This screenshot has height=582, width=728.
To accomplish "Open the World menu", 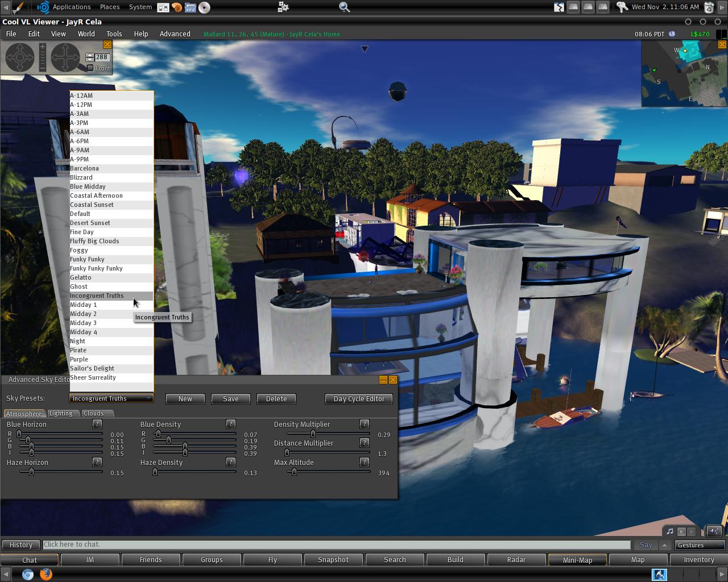I will click(86, 34).
